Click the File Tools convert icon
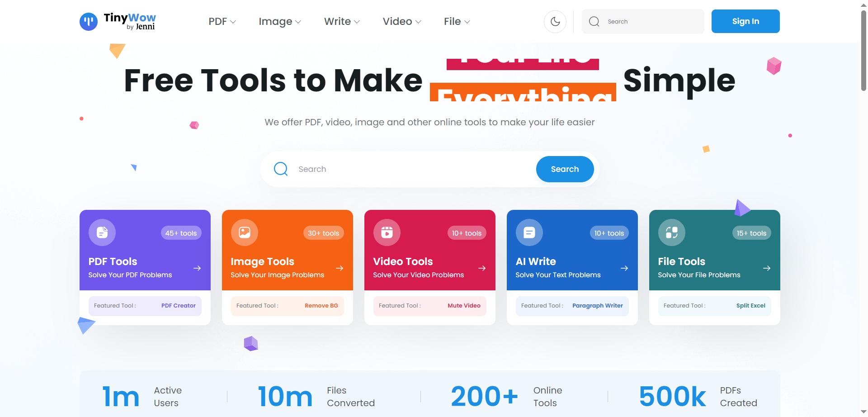This screenshot has height=417, width=868. (672, 232)
